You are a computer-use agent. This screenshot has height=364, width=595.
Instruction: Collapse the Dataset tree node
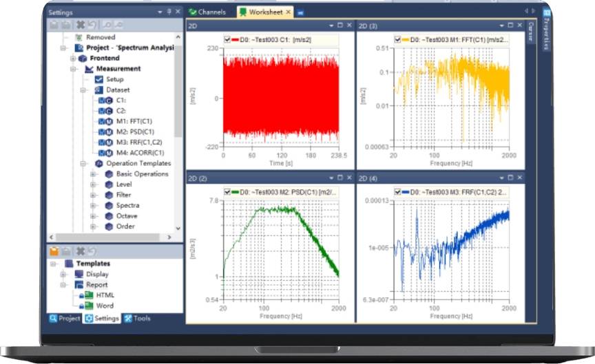[x=83, y=90]
